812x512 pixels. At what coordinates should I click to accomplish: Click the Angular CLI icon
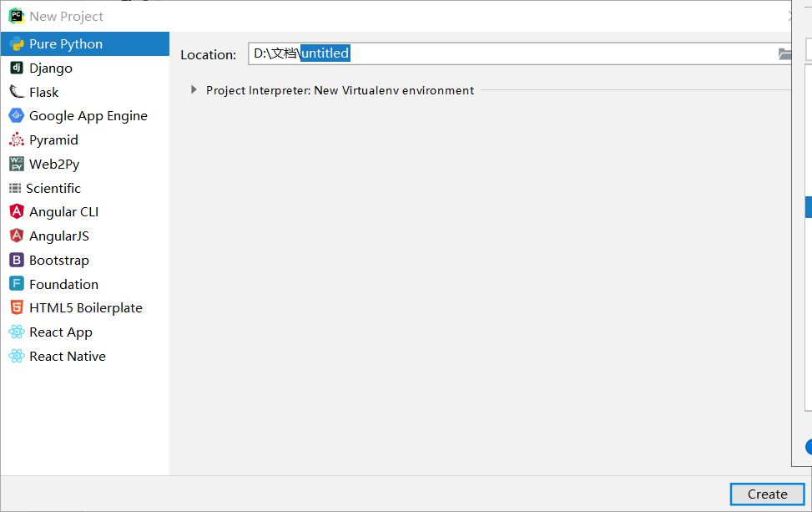tap(17, 212)
